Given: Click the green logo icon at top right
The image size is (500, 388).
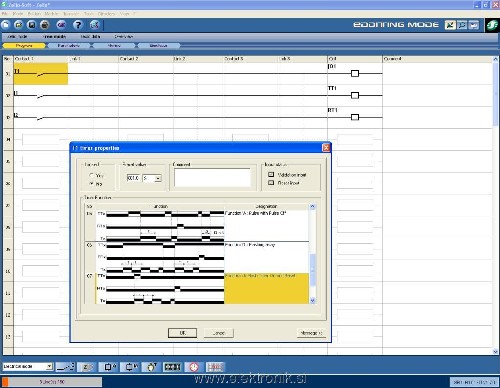Looking at the screenshot, I should (x=492, y=25).
